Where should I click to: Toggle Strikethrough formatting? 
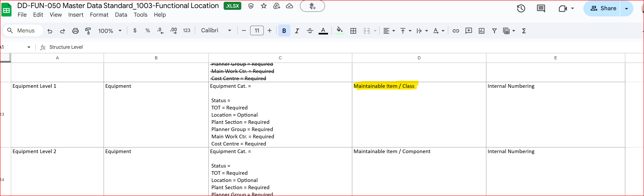point(310,31)
